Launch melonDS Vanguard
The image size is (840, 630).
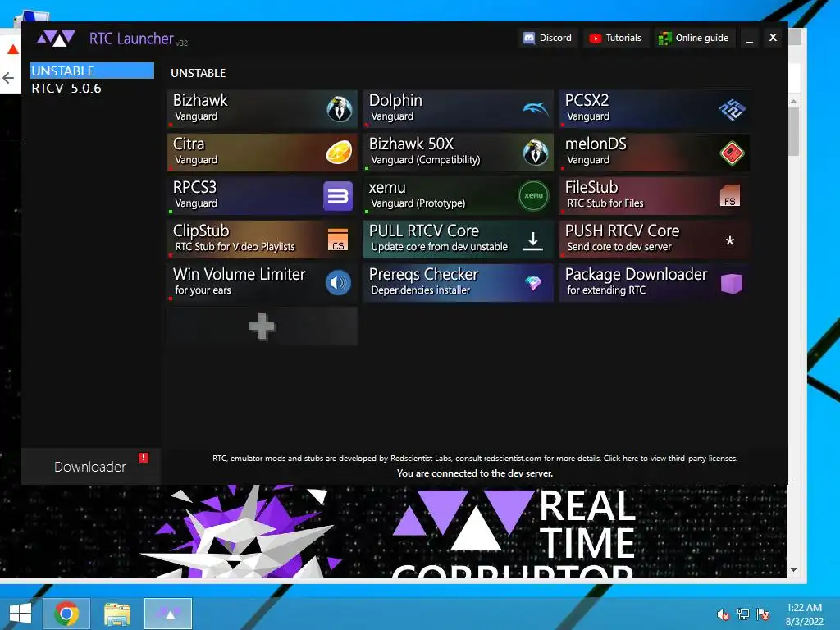pyautogui.click(x=654, y=153)
